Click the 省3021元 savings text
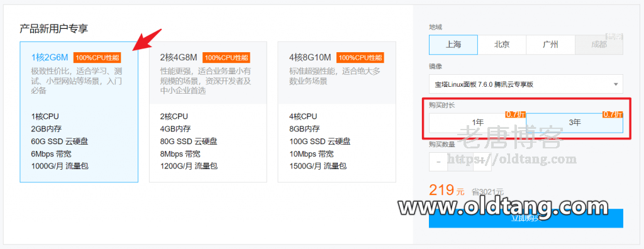 coord(487,192)
